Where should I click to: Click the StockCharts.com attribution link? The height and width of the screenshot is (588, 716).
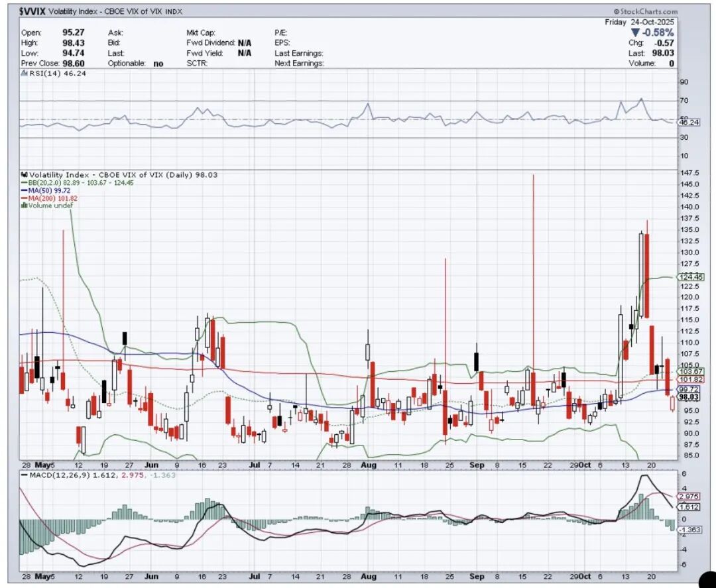(x=646, y=11)
